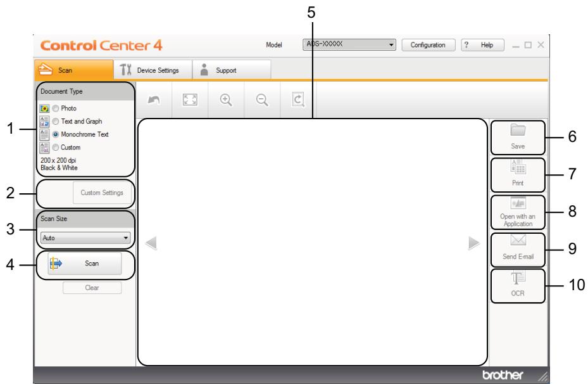Maximize the Control Center window

point(528,45)
